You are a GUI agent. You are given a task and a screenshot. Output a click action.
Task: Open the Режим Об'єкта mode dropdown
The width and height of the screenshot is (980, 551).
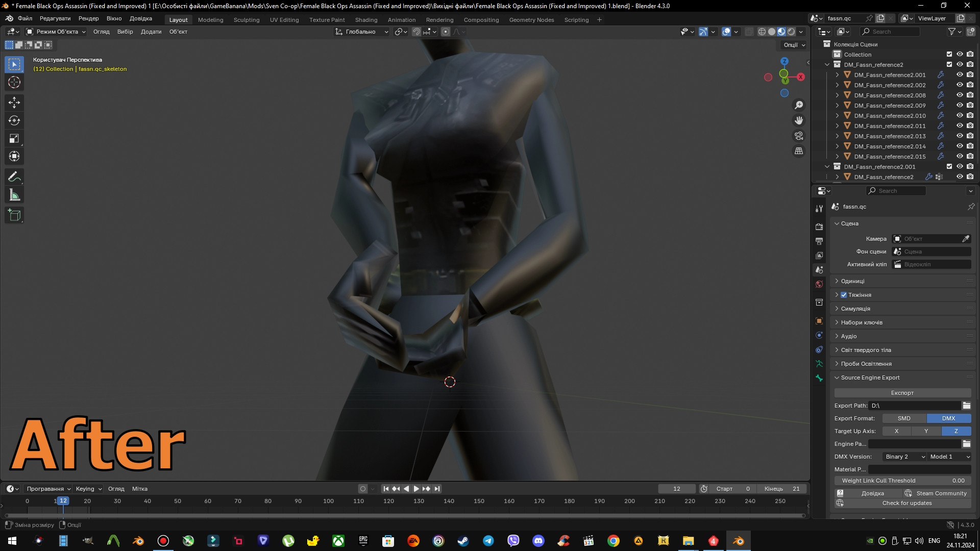tap(56, 32)
